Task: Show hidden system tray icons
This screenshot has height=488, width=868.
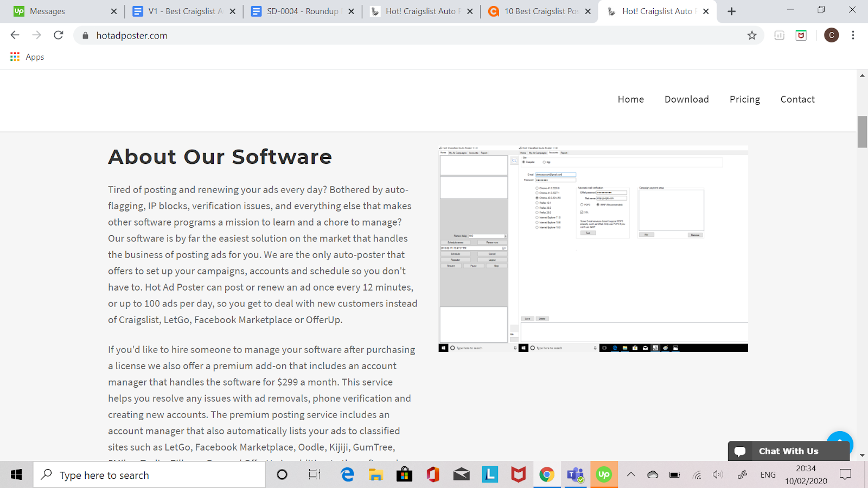Action: click(631, 474)
